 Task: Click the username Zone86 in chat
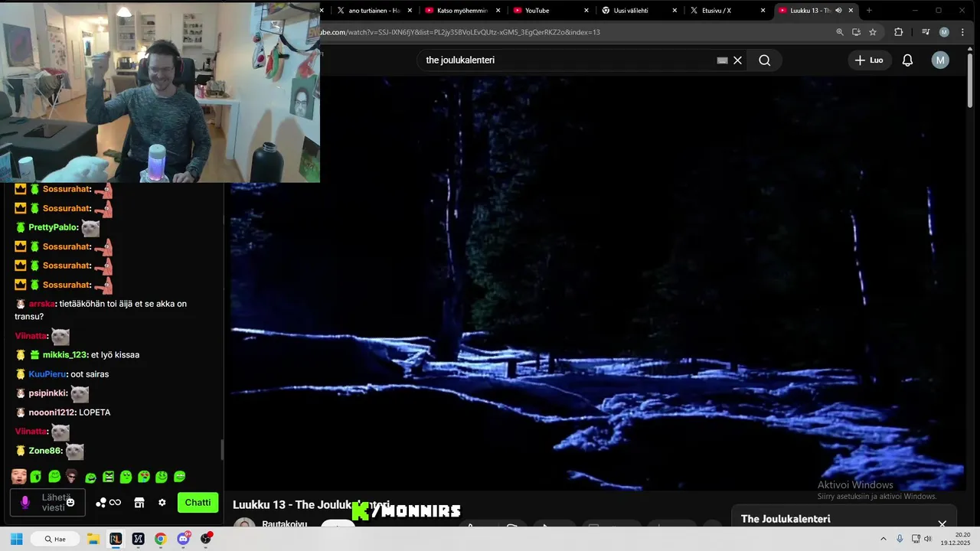(x=45, y=451)
